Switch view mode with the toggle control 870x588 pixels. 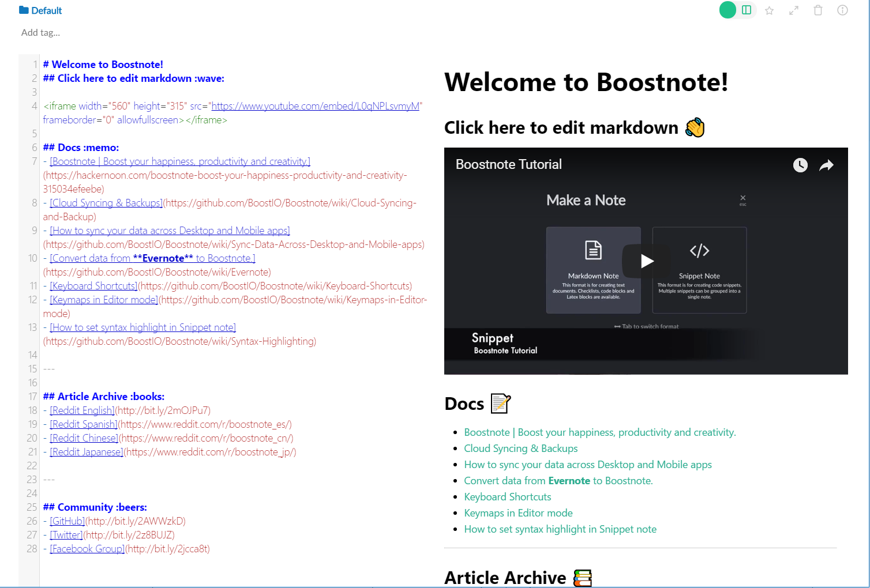click(x=737, y=10)
